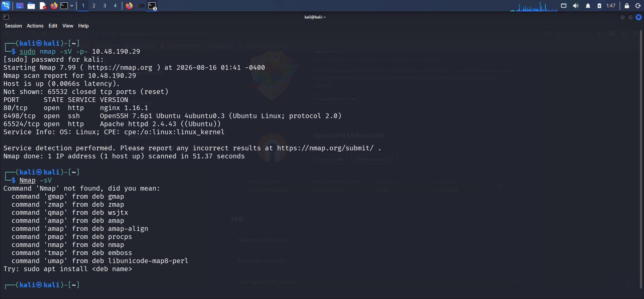The width and height of the screenshot is (644, 299).
Task: Click the 'Not shown: 65532 closed tcp ports' line
Action: (86, 92)
